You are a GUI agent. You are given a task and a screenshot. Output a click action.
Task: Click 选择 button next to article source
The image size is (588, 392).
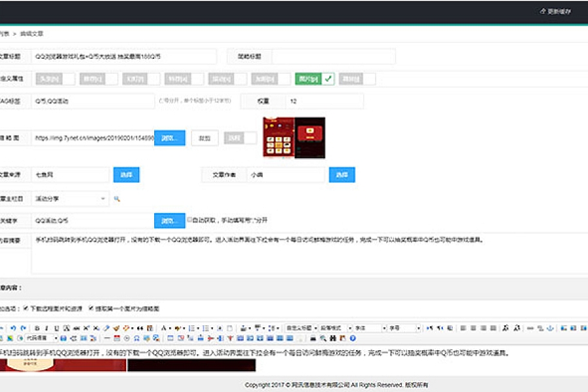[126, 175]
